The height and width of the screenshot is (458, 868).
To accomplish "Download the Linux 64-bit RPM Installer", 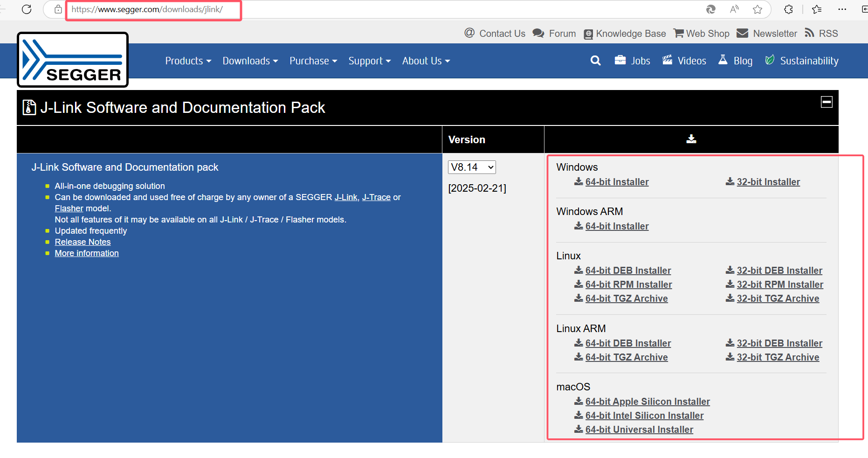I will (628, 285).
